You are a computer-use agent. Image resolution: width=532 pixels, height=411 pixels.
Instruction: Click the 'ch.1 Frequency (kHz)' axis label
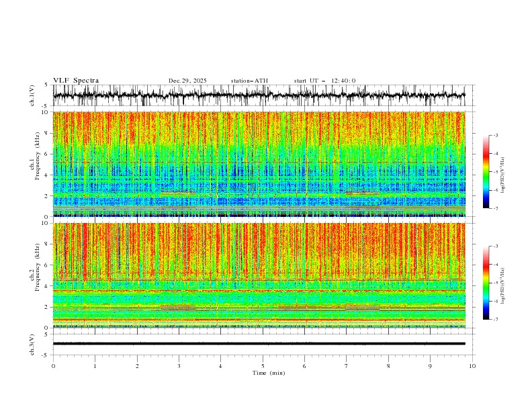35,156
